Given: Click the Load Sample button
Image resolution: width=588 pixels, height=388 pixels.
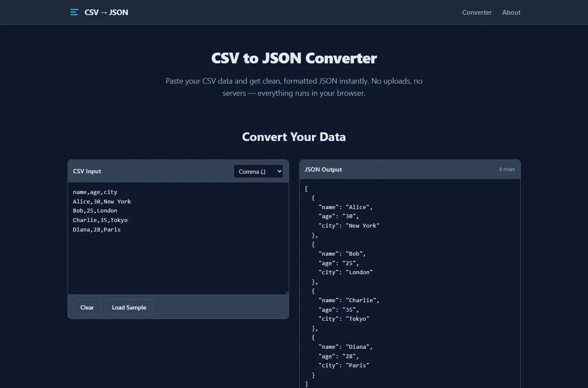Looking at the screenshot, I should click(x=129, y=307).
